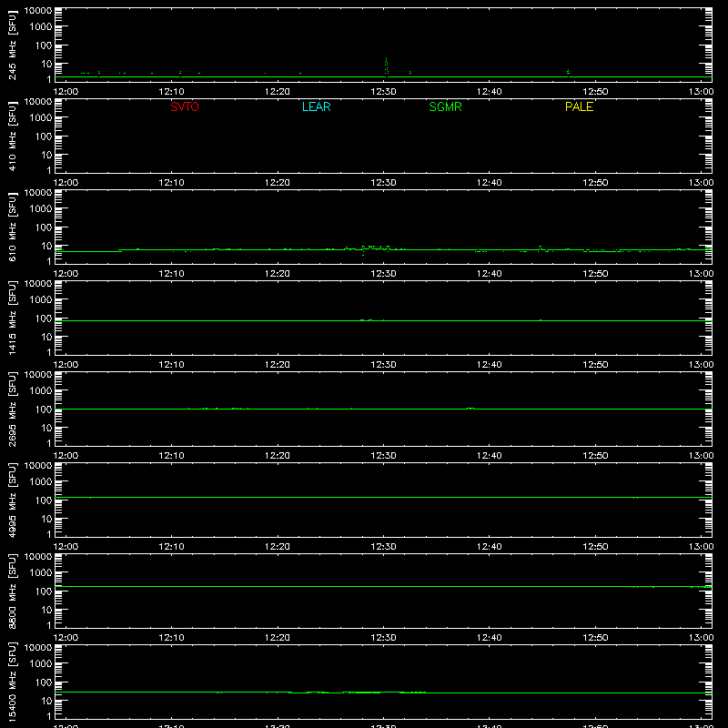Click 12:20 label under the 410 MHz panel
Image resolution: width=728 pixels, height=728 pixels.
pyautogui.click(x=278, y=183)
